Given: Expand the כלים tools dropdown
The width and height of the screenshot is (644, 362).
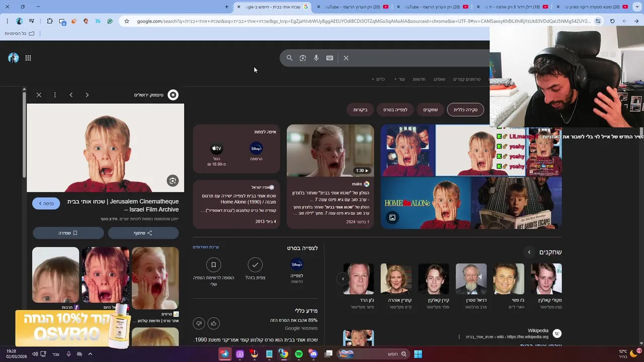Looking at the screenshot, I should (378, 79).
